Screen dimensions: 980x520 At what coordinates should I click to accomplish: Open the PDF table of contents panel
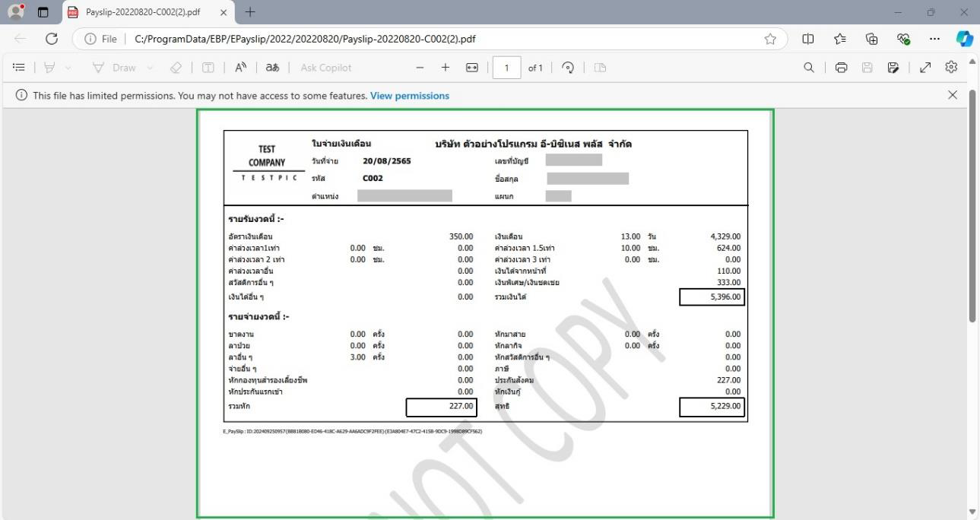click(19, 68)
